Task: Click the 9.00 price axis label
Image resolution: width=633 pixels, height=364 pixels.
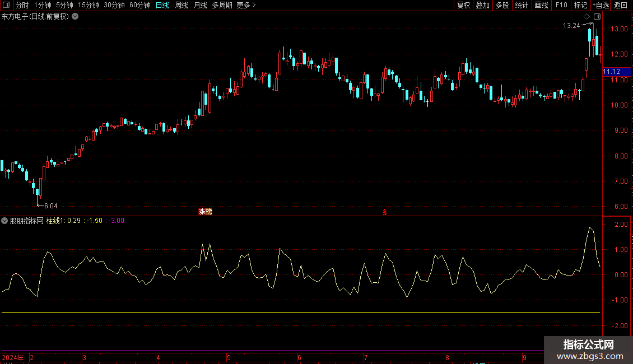Action: [621, 130]
